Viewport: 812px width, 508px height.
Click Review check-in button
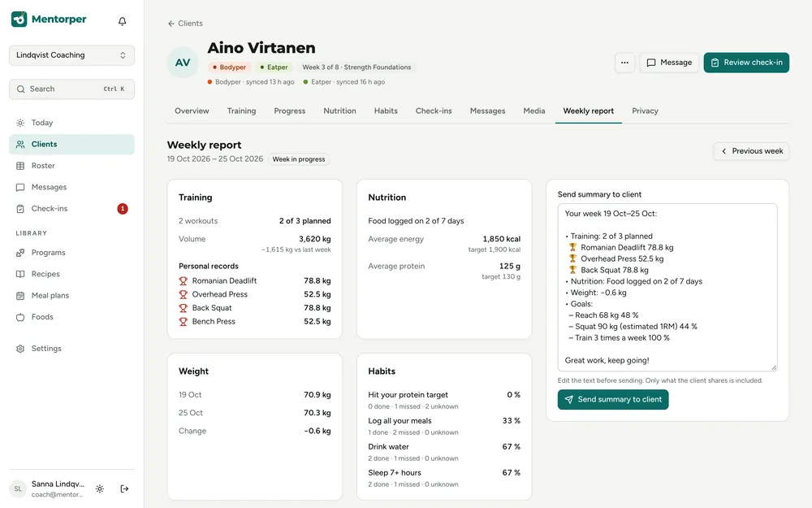click(x=746, y=63)
